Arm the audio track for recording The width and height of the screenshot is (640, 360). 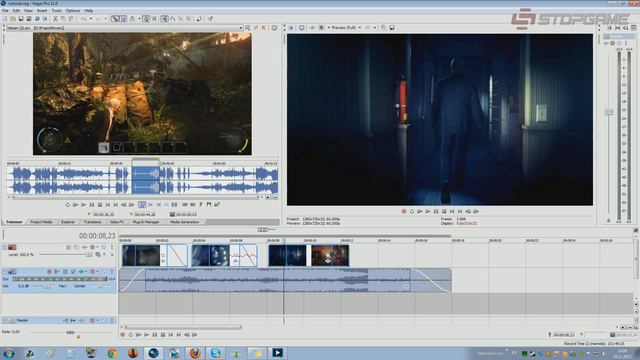click(49, 271)
